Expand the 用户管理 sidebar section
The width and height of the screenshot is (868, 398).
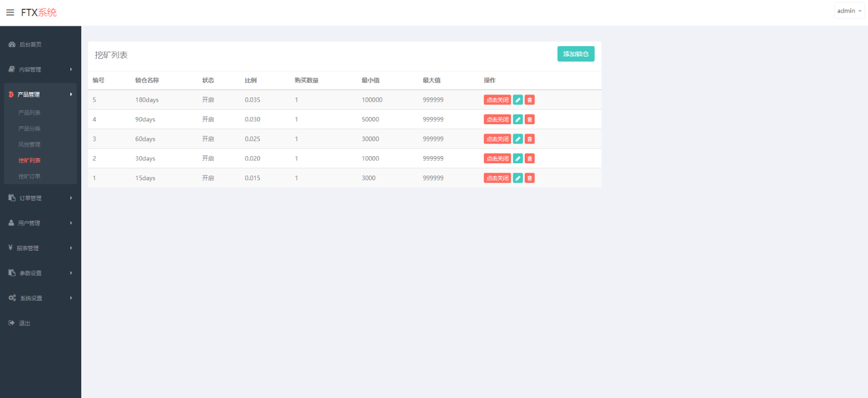[40, 223]
